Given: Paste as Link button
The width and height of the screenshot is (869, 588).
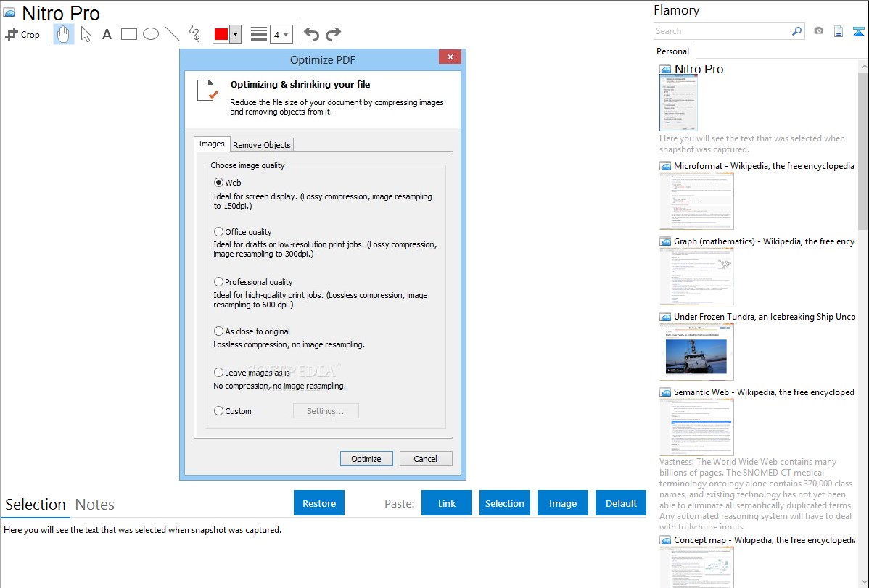Looking at the screenshot, I should (447, 503).
